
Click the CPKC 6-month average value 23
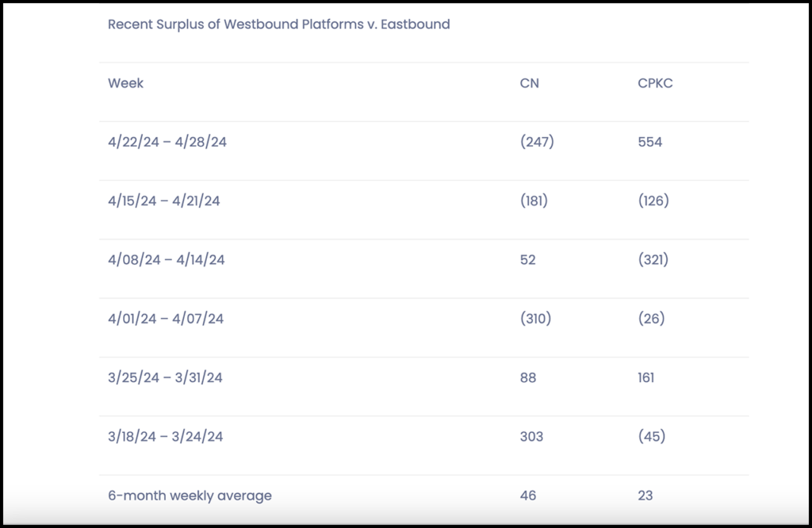tap(645, 496)
